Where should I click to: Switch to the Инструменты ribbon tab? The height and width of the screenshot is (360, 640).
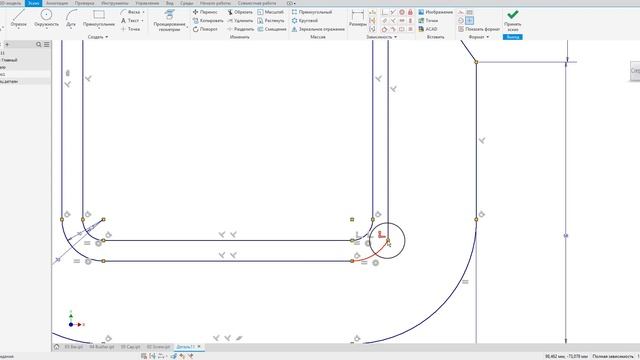tap(115, 3)
